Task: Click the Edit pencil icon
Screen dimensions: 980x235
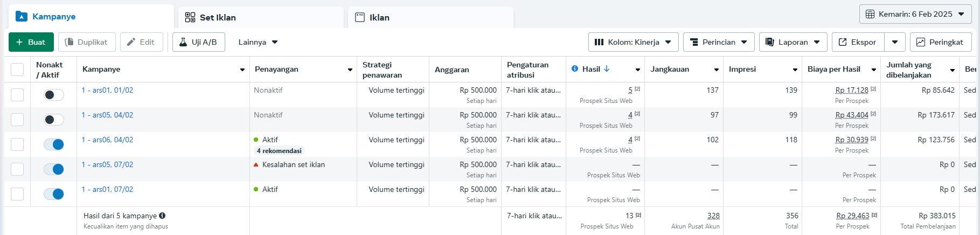Action: (x=131, y=42)
